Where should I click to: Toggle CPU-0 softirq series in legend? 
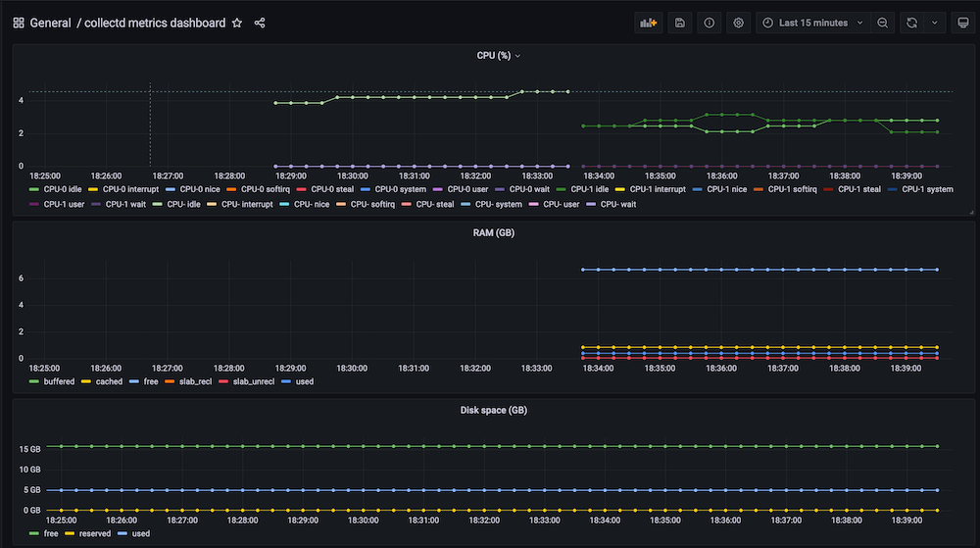pyautogui.click(x=266, y=189)
